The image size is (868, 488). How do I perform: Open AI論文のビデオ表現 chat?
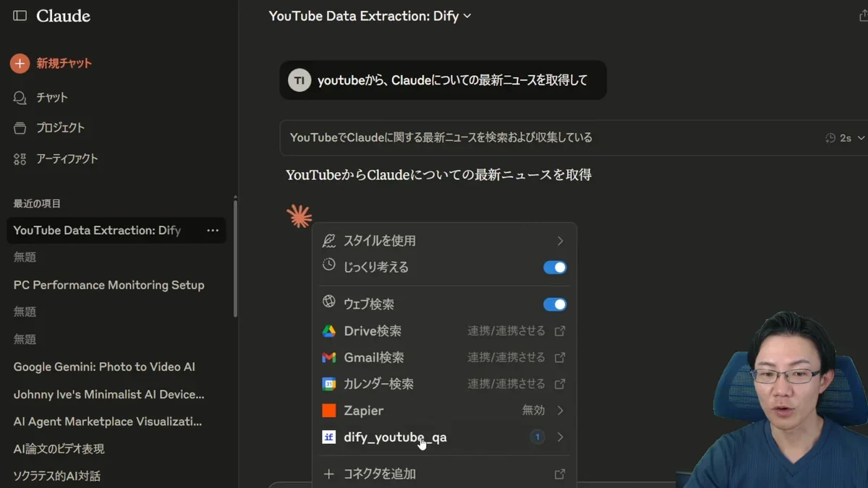(x=59, y=449)
